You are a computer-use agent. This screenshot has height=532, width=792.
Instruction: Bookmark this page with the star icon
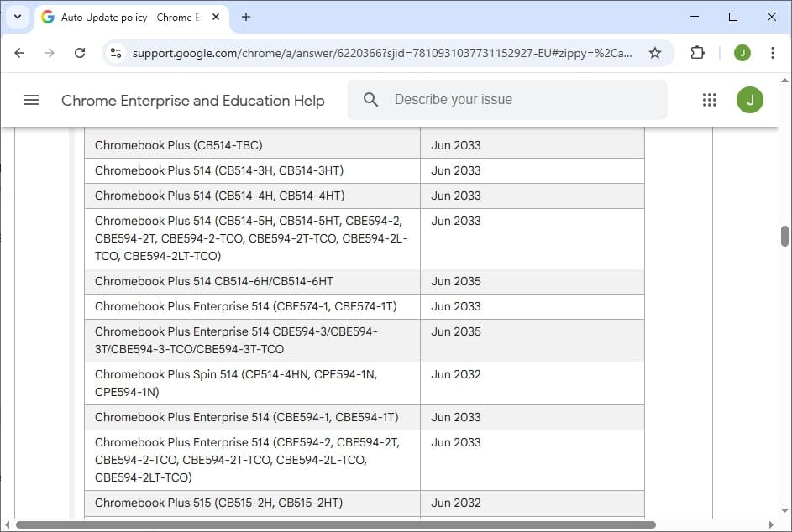tap(655, 53)
